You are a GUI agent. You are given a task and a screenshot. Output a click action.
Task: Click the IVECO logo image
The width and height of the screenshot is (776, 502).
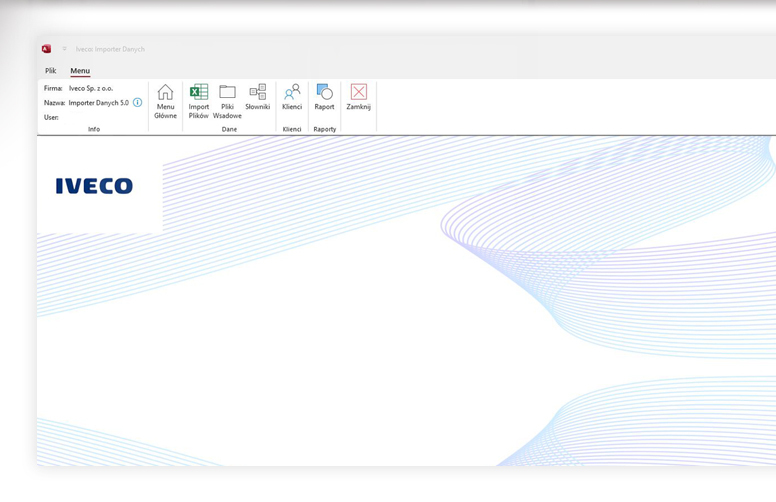94,186
